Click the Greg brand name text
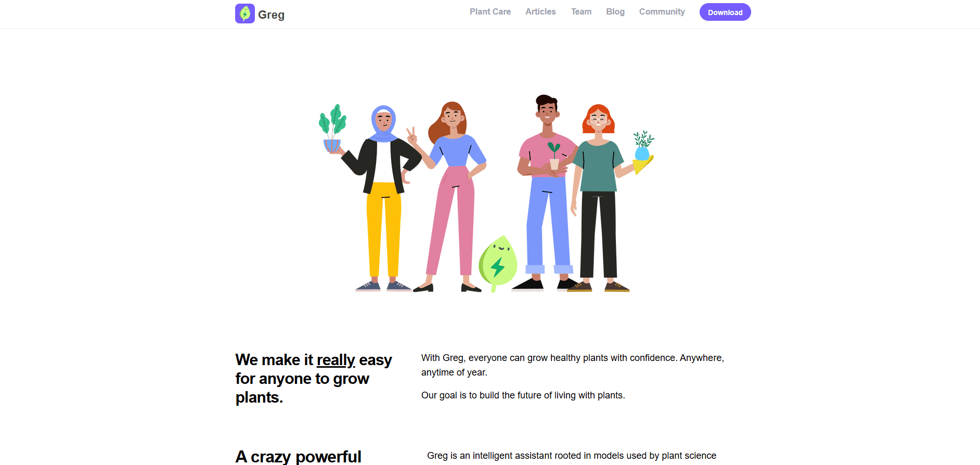980x465 pixels. (x=271, y=15)
